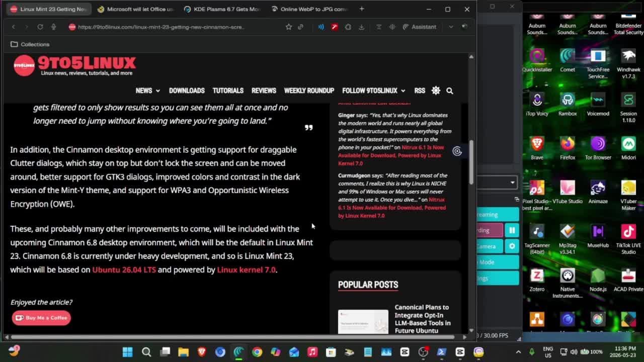Follow the Ubuntu 26.04 LTS link

pyautogui.click(x=124, y=269)
